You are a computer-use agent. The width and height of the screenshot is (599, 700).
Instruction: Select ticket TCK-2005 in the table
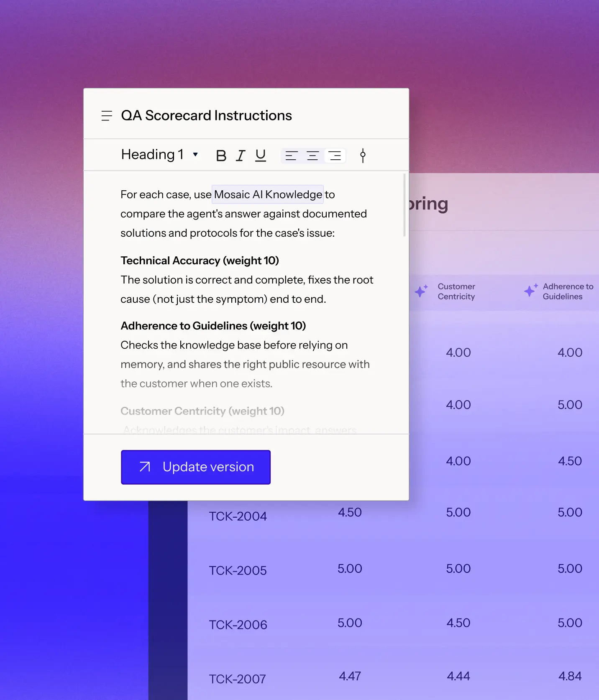tap(238, 571)
